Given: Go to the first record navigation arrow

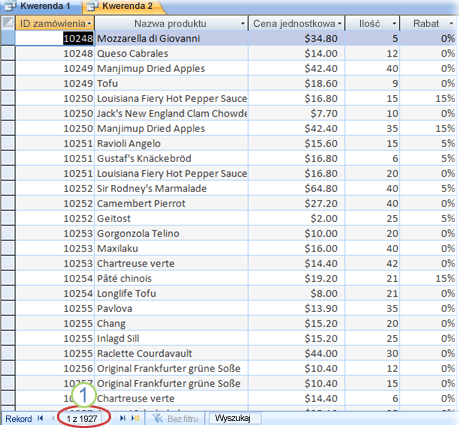Looking at the screenshot, I should (40, 418).
